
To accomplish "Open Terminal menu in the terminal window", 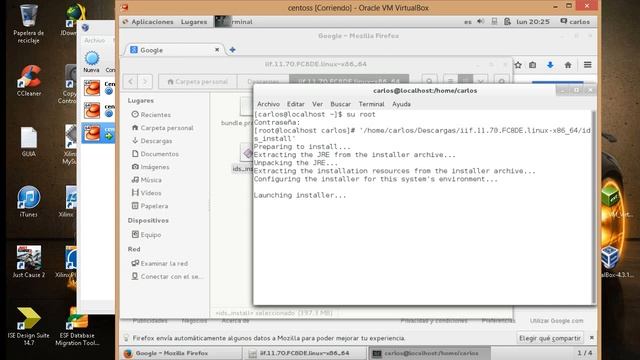I will click(371, 104).
